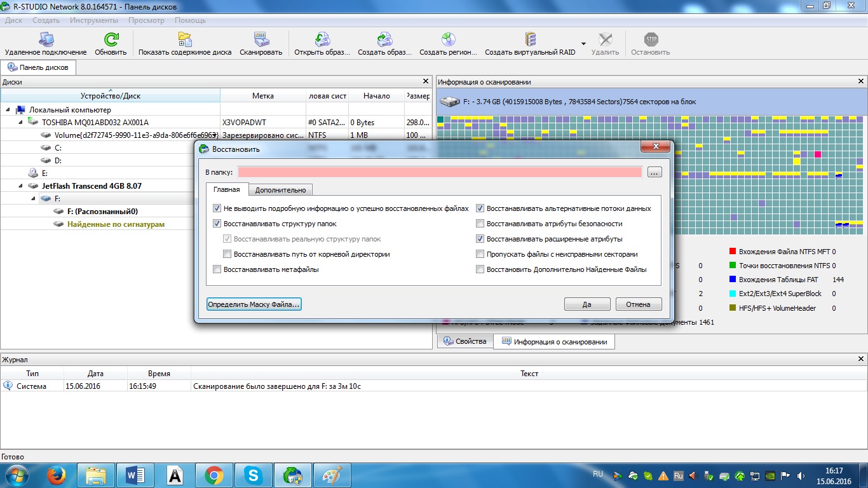Image resolution: width=868 pixels, height=488 pixels.
Task: Click the Удаленное подключение toolbar icon
Action: (46, 40)
